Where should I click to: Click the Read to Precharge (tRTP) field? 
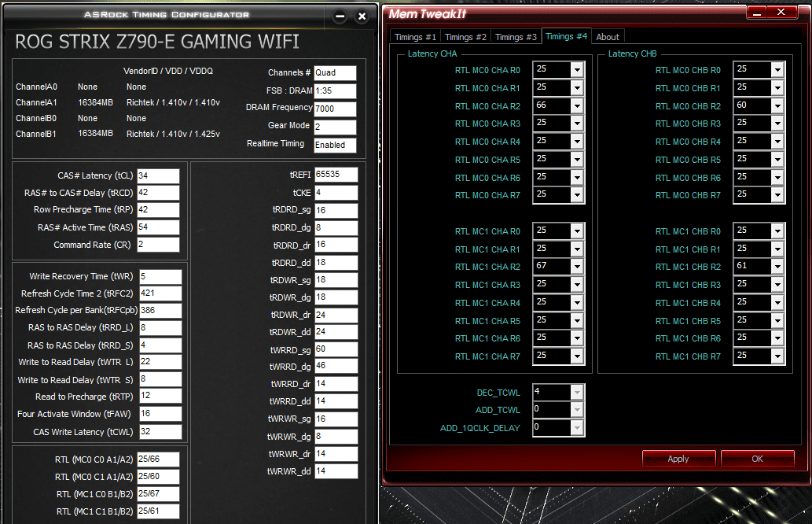[x=160, y=396]
